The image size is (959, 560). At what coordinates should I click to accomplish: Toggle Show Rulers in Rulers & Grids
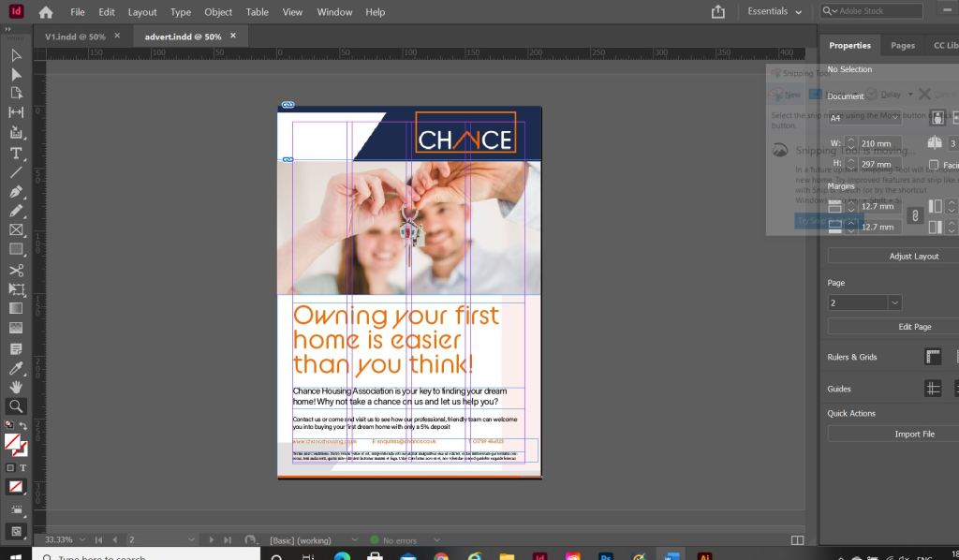click(933, 357)
